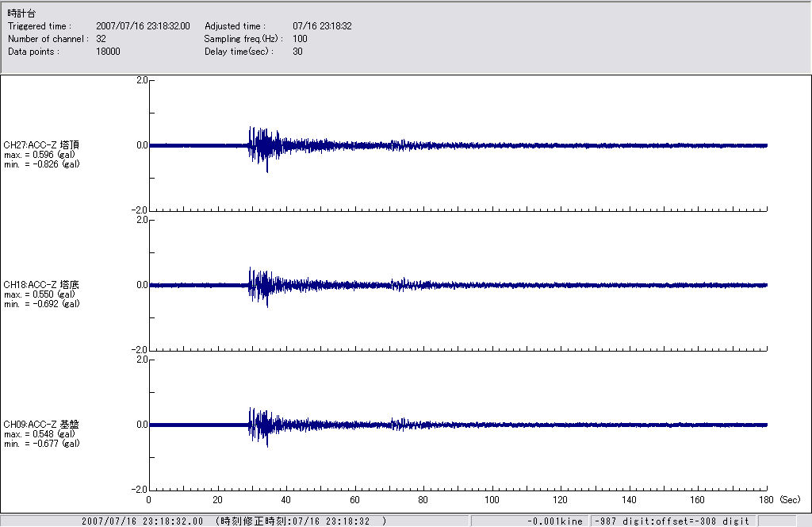Click the Triggered time value 2007/07/16 23:18:32.00
Viewport: 812px width, 527px height.
coord(142,26)
